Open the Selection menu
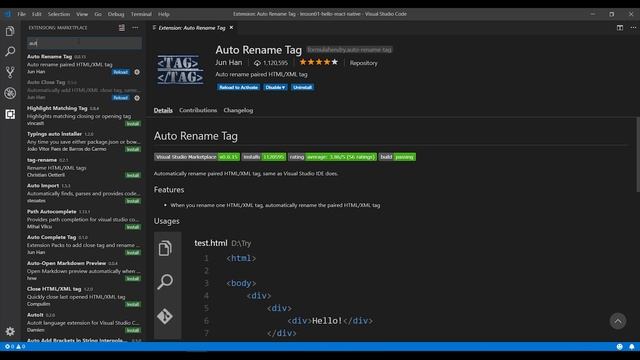The width and height of the screenshot is (640, 360). coord(59,14)
